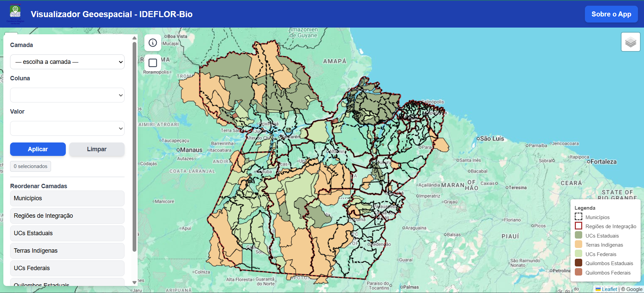This screenshot has height=293, width=644.
Task: Expand the Valor dropdown
Action: point(67,128)
